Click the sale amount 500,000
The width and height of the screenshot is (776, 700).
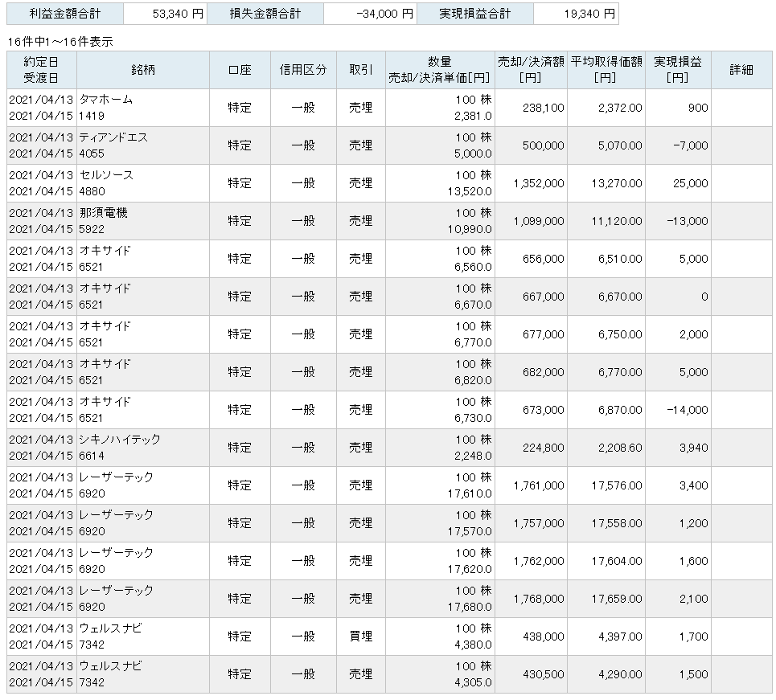[544, 145]
